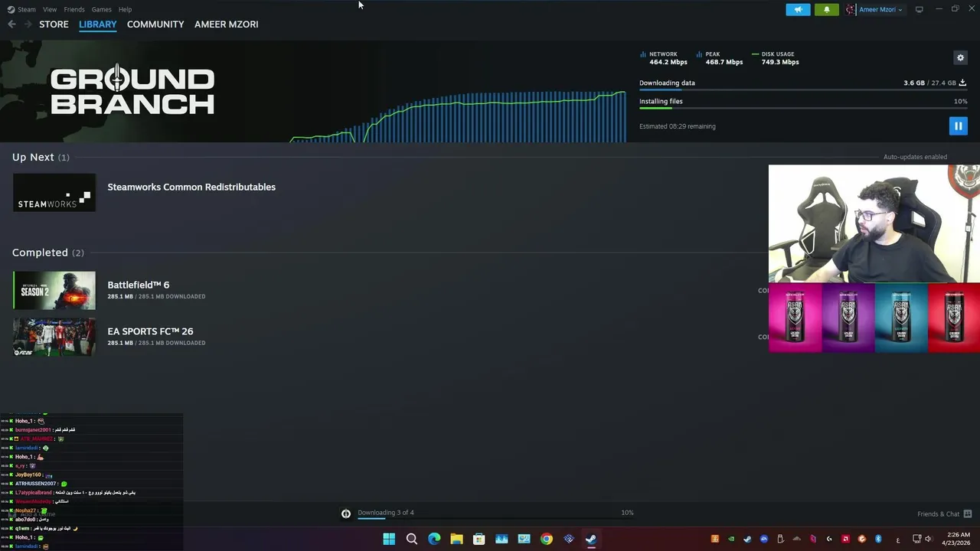The width and height of the screenshot is (980, 551).
Task: Click the Disk Usage stat
Action: [x=776, y=58]
